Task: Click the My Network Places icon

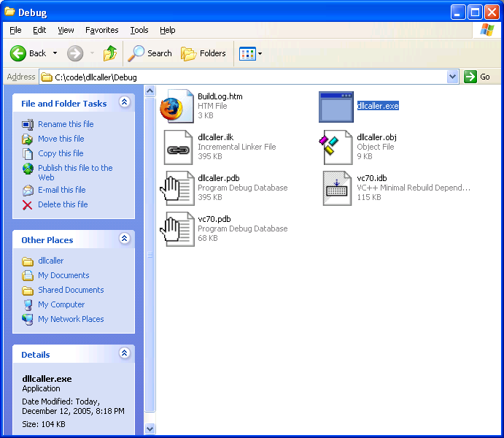Action: pos(28,320)
